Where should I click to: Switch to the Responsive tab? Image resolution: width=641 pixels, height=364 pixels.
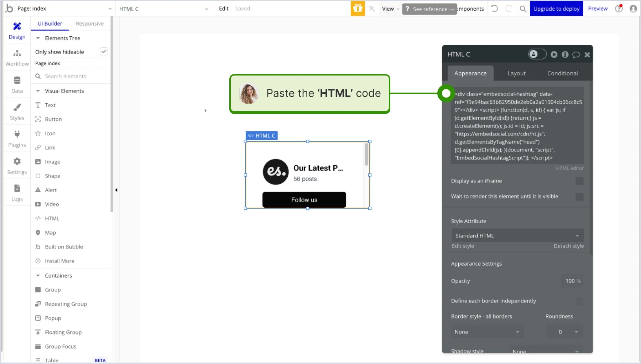pyautogui.click(x=90, y=24)
